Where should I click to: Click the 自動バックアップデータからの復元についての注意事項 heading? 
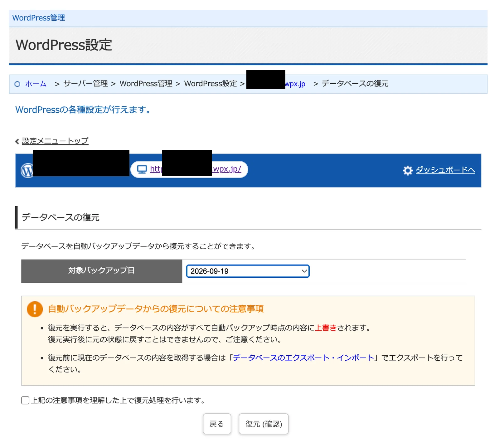156,309
